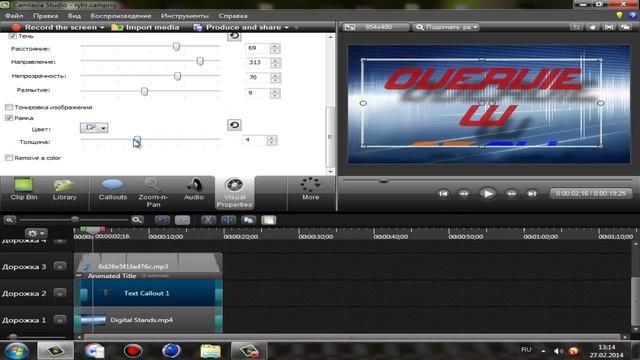This screenshot has height=360, width=640.
Task: Click the timeline zoom in magnifier
Action: pyautogui.click(x=137, y=220)
